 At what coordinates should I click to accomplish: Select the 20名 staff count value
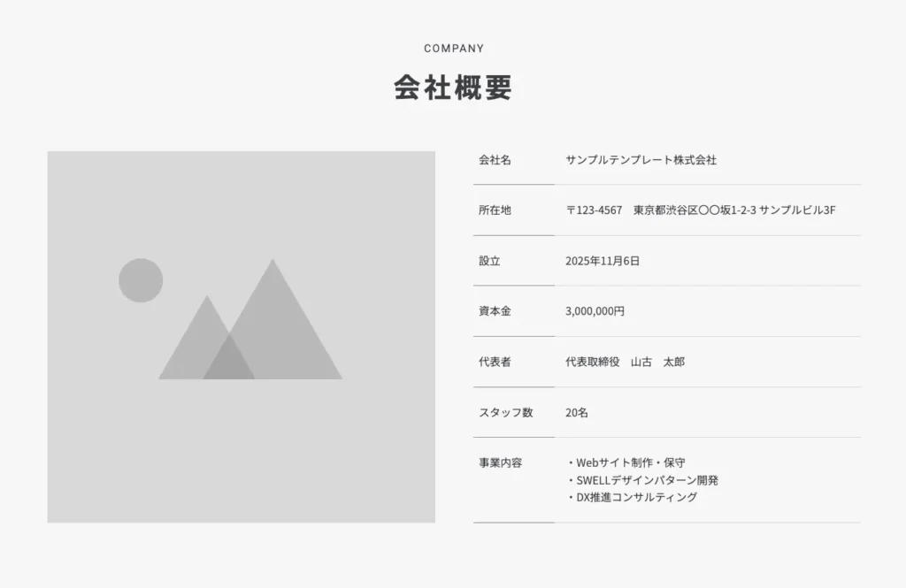576,412
